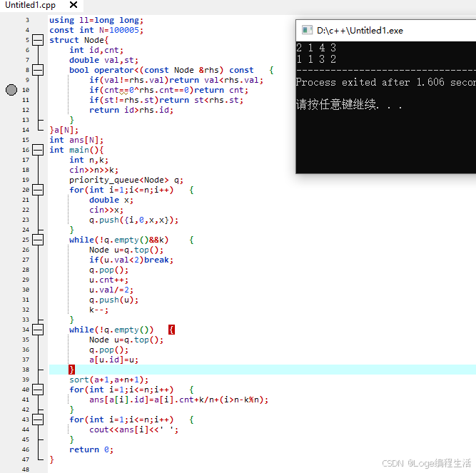The image size is (476, 473).
Task: Click console output line '1 1 3 2'
Action: [316, 59]
